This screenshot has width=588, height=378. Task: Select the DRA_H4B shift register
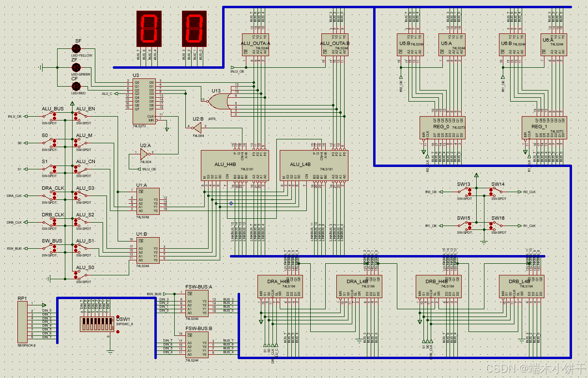pyautogui.click(x=280, y=286)
